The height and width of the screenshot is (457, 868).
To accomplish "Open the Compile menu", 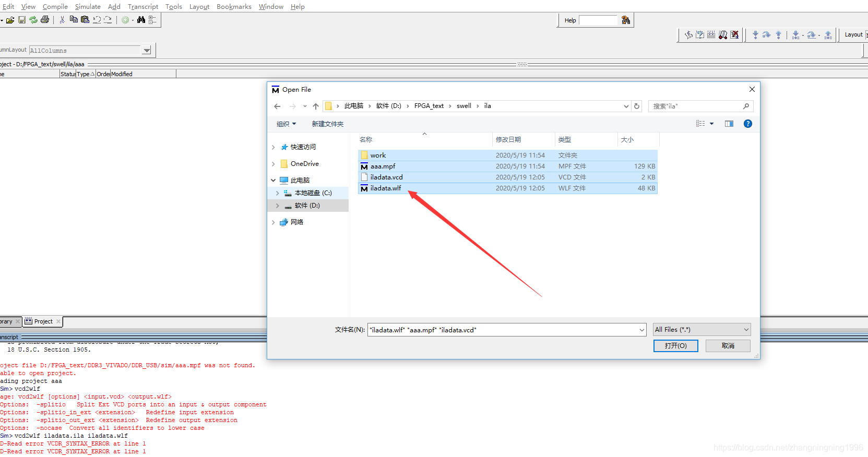I will 55,7.
